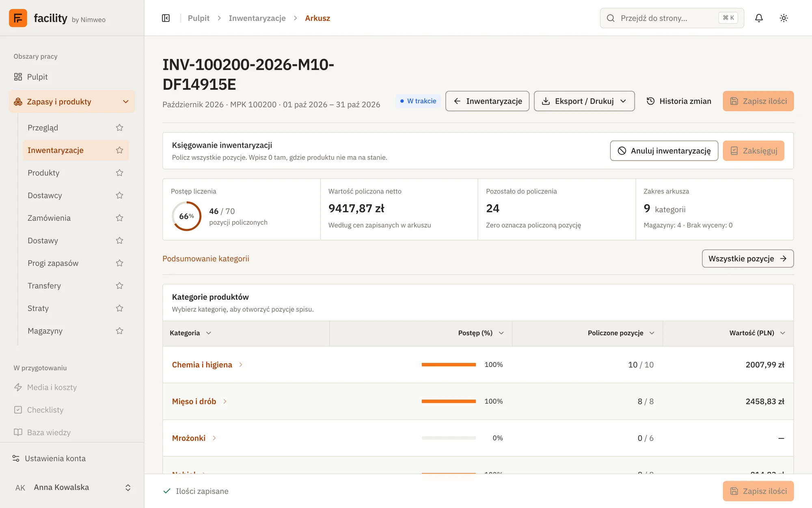Open Pulpit in sidebar

(x=72, y=77)
